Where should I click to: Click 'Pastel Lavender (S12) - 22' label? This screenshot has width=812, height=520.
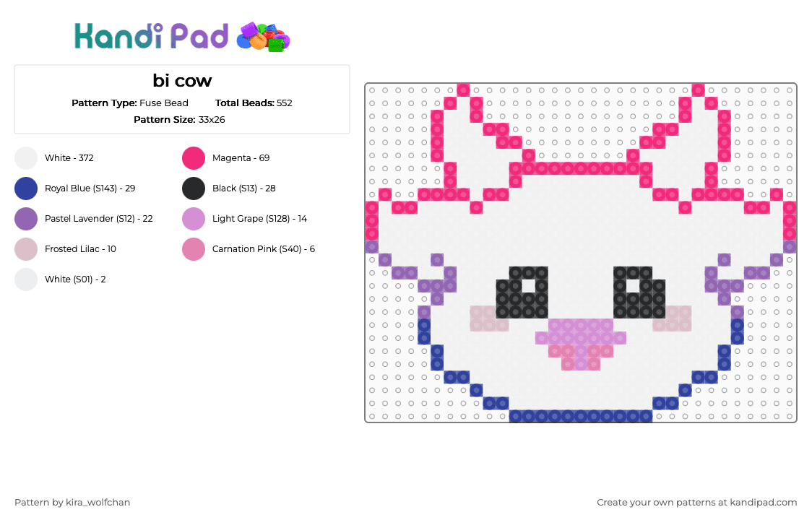[99, 219]
